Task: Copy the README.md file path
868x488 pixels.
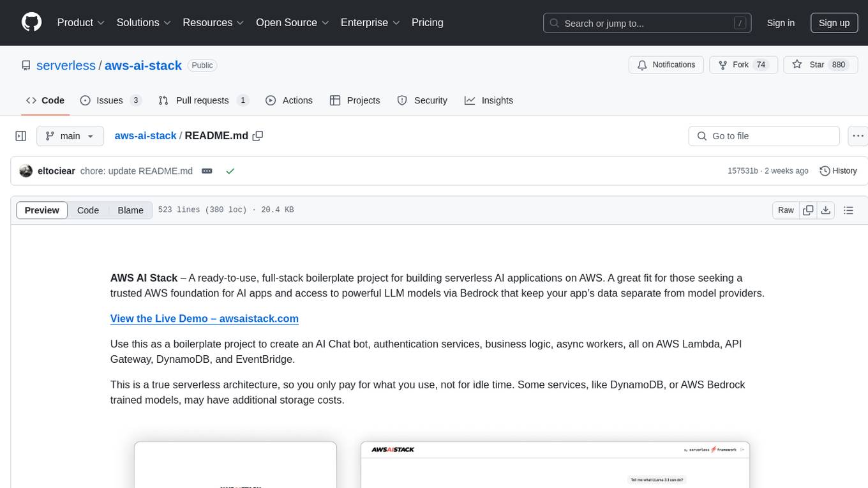Action: coord(258,135)
